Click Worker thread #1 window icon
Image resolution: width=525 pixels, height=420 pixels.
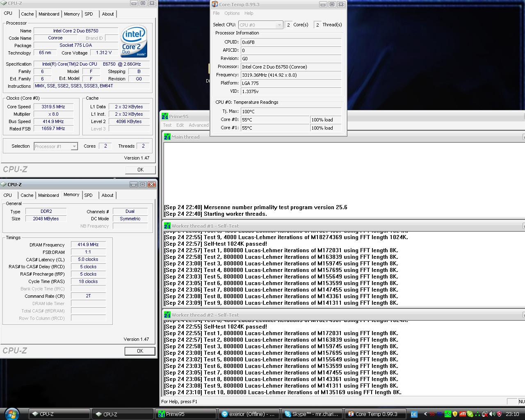click(167, 226)
